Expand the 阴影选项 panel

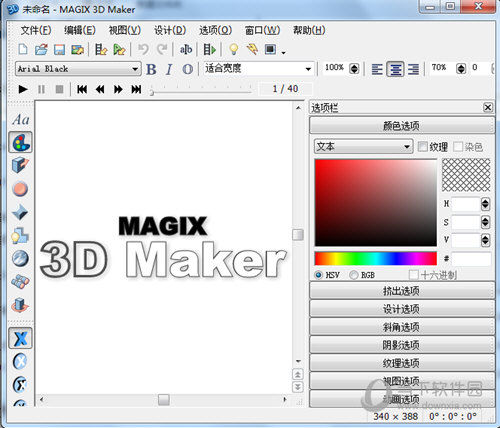402,345
